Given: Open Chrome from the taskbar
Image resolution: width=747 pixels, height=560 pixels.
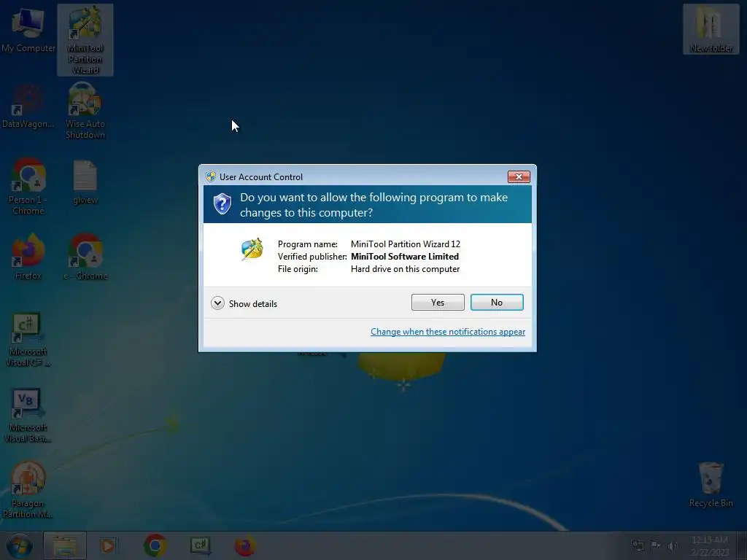Looking at the screenshot, I should tap(155, 545).
